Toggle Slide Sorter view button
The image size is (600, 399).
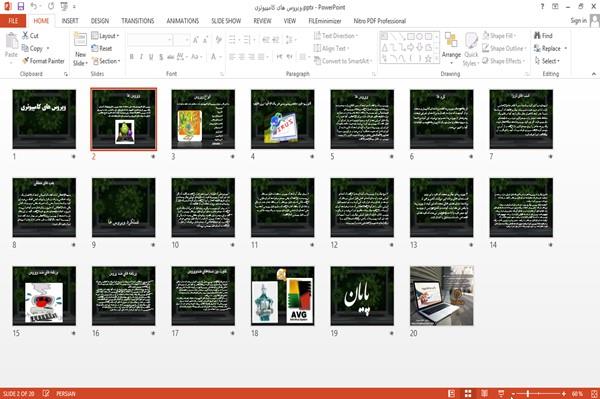468,394
